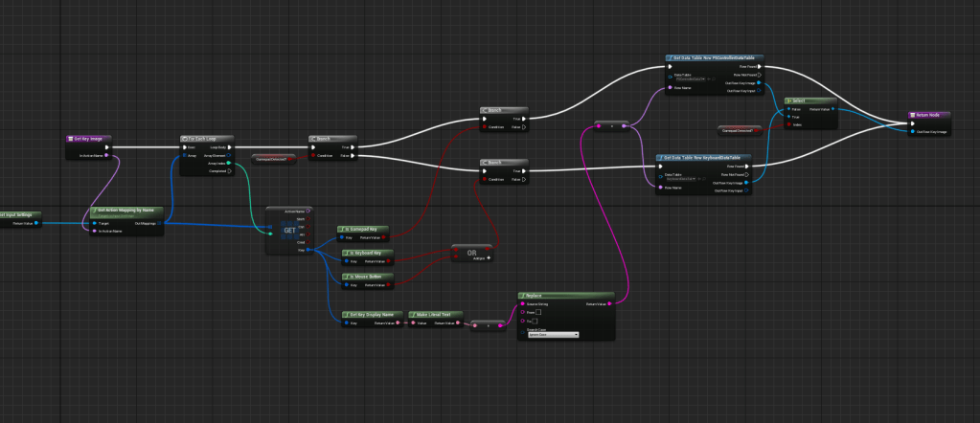Click the GET array node
The width and height of the screenshot is (980, 423).
pyautogui.click(x=287, y=230)
